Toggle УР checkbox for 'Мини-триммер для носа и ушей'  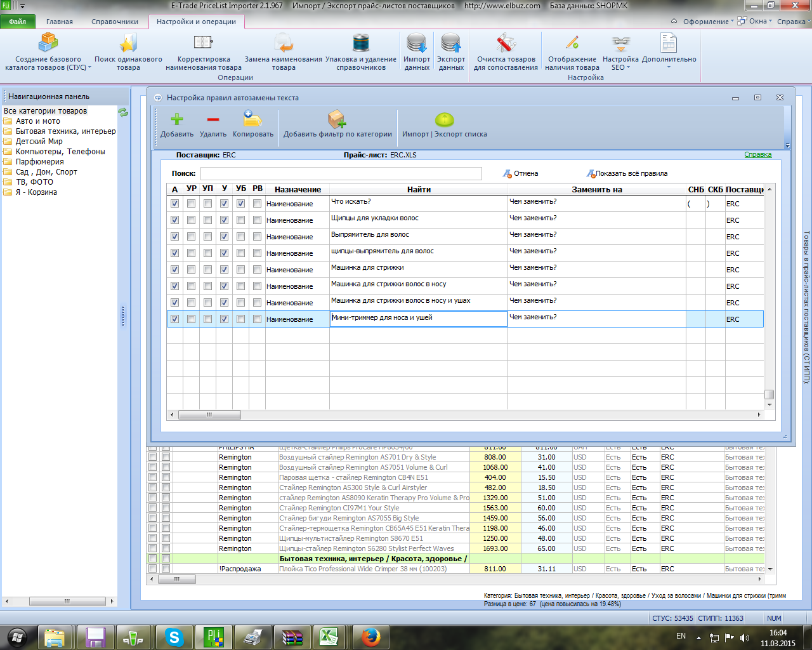pos(191,319)
